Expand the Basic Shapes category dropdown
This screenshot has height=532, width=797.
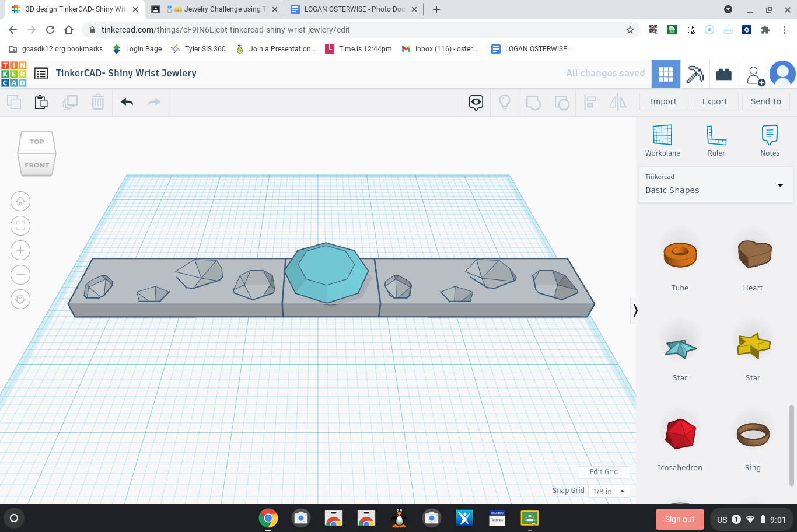[x=716, y=185]
